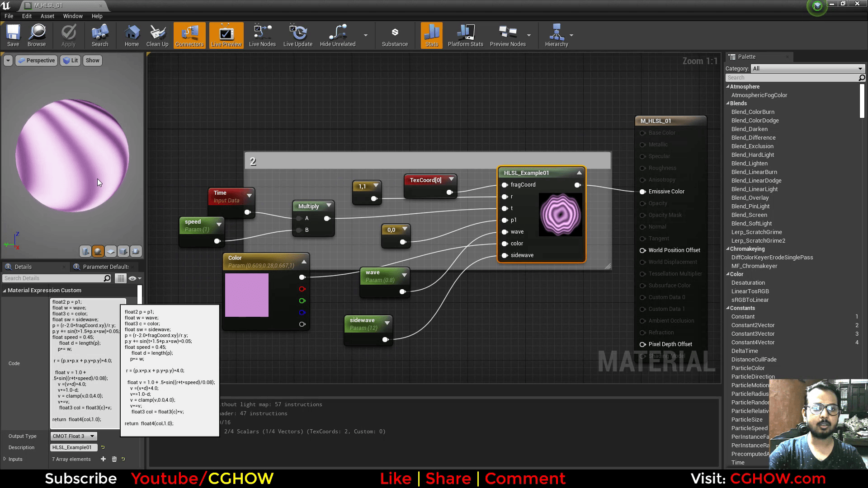The width and height of the screenshot is (868, 488).
Task: Toggle Live Update option
Action: click(298, 35)
